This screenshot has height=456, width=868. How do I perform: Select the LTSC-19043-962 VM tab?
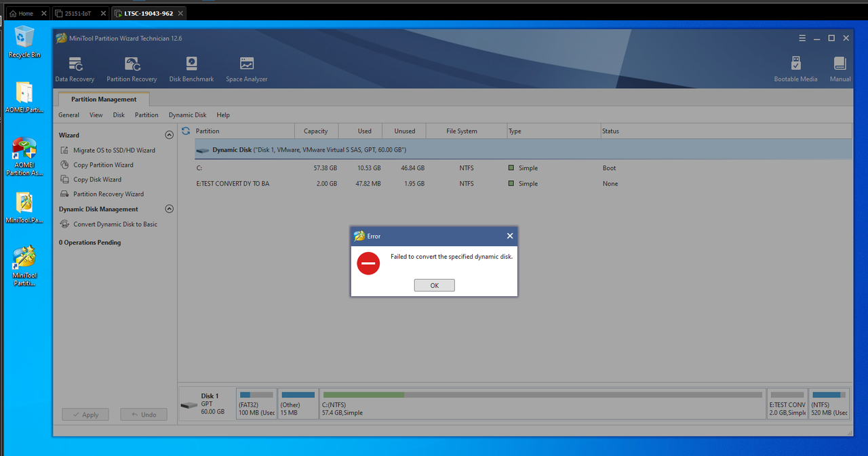click(x=147, y=13)
